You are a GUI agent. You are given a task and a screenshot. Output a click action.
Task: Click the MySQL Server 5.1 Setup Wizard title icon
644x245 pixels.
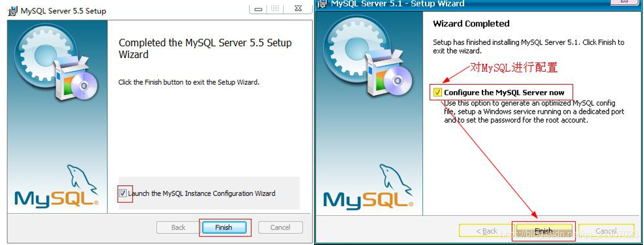[323, 4]
